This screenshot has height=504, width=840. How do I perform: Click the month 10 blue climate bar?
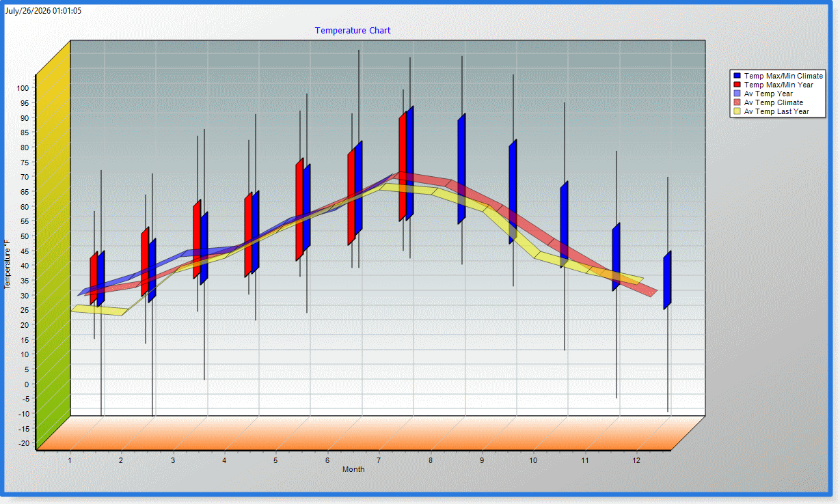pyautogui.click(x=564, y=225)
